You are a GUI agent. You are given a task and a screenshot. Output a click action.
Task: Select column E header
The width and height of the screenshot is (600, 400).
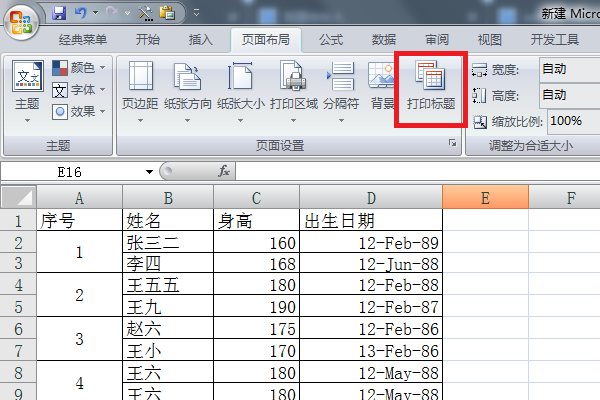coord(485,197)
